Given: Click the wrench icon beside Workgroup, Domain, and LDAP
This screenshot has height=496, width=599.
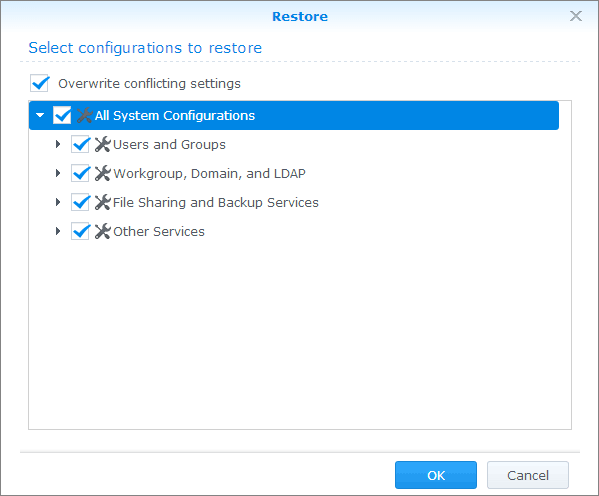Looking at the screenshot, I should (102, 173).
